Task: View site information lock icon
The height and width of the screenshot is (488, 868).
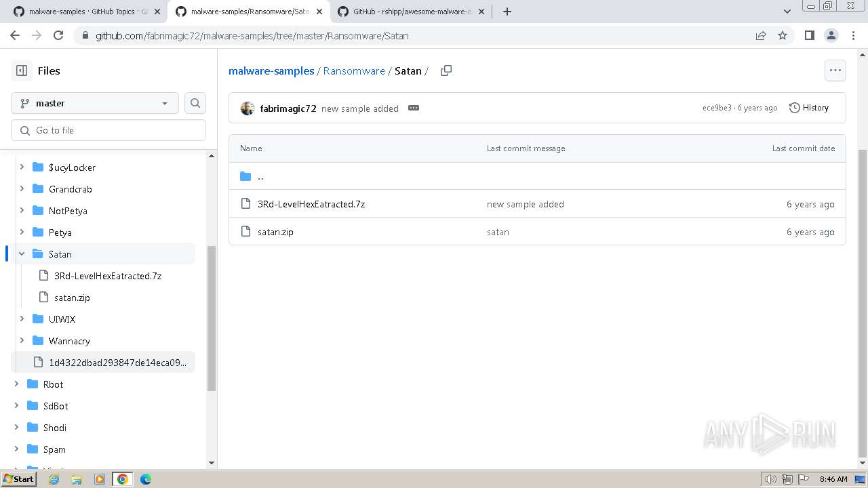Action: pos(85,35)
